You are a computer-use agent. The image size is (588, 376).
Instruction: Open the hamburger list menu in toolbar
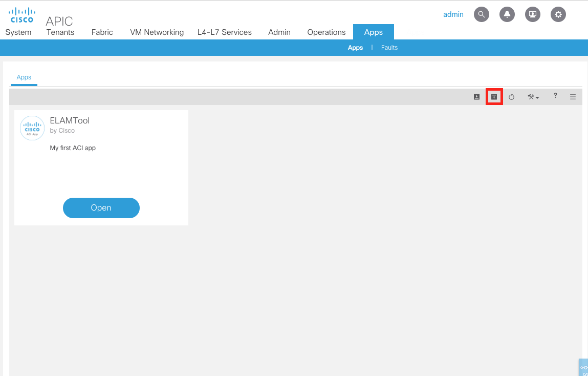573,97
